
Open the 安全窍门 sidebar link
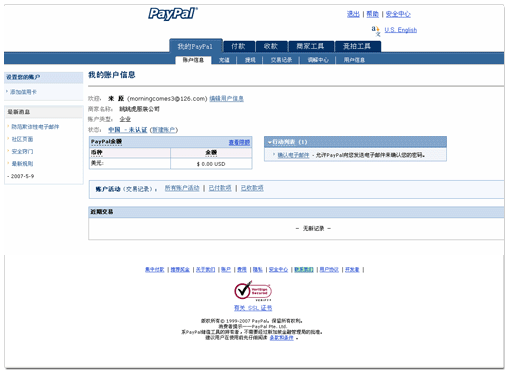point(22,151)
